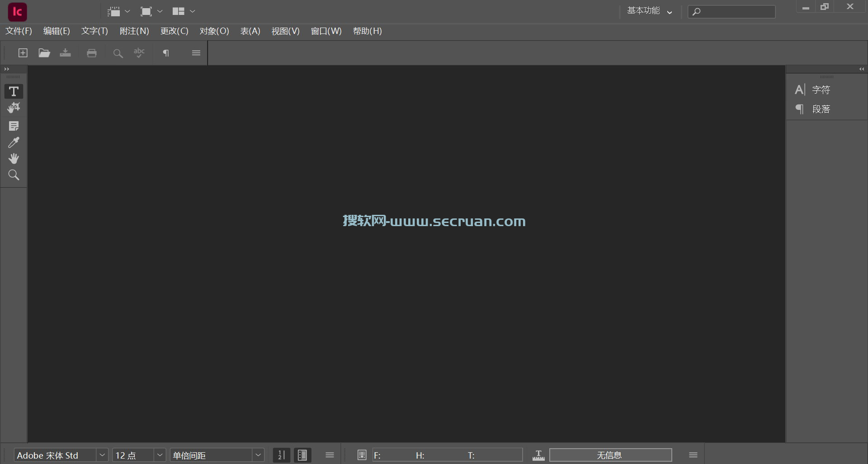The height and width of the screenshot is (464, 868).
Task: Select the Note tool
Action: (x=14, y=126)
